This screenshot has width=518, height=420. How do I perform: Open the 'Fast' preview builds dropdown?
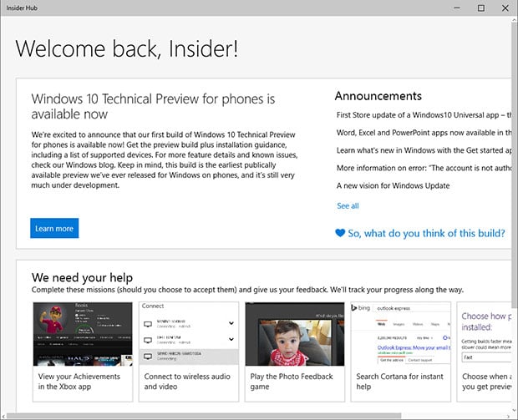486,357
